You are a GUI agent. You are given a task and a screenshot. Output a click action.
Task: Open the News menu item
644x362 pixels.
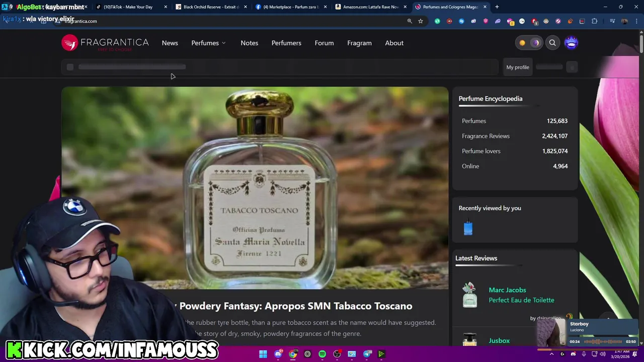(170, 43)
